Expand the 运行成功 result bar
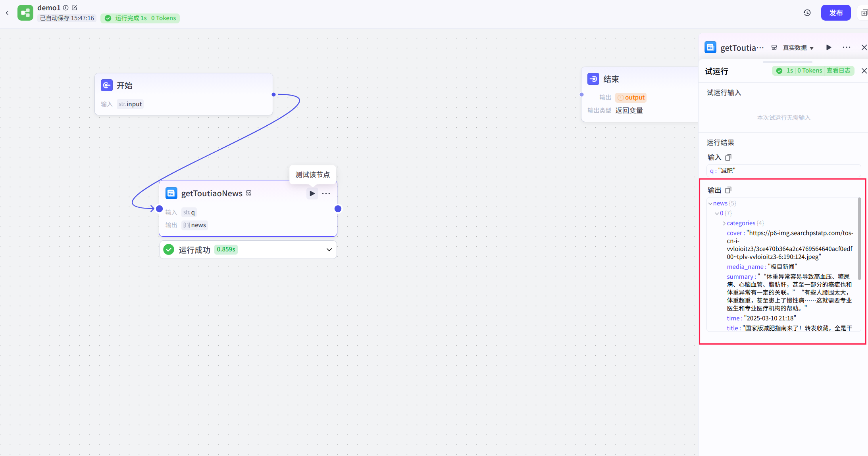Viewport: 868px width, 456px height. pyautogui.click(x=329, y=249)
